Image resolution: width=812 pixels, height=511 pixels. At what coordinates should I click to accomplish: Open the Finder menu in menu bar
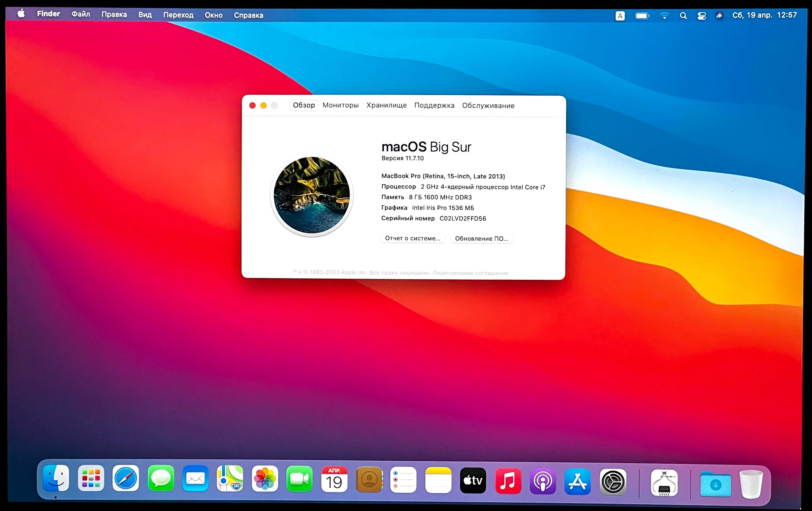click(48, 14)
